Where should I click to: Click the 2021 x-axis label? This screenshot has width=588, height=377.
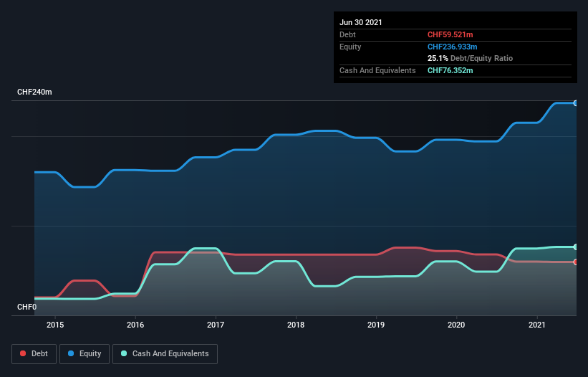pos(536,325)
